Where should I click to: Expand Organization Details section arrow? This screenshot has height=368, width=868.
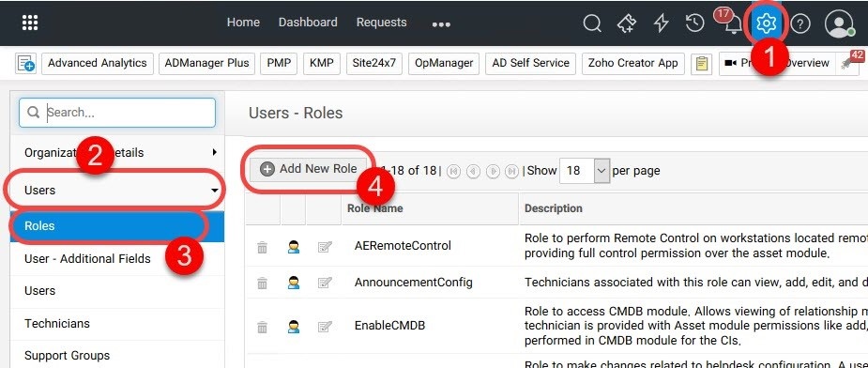tap(214, 152)
